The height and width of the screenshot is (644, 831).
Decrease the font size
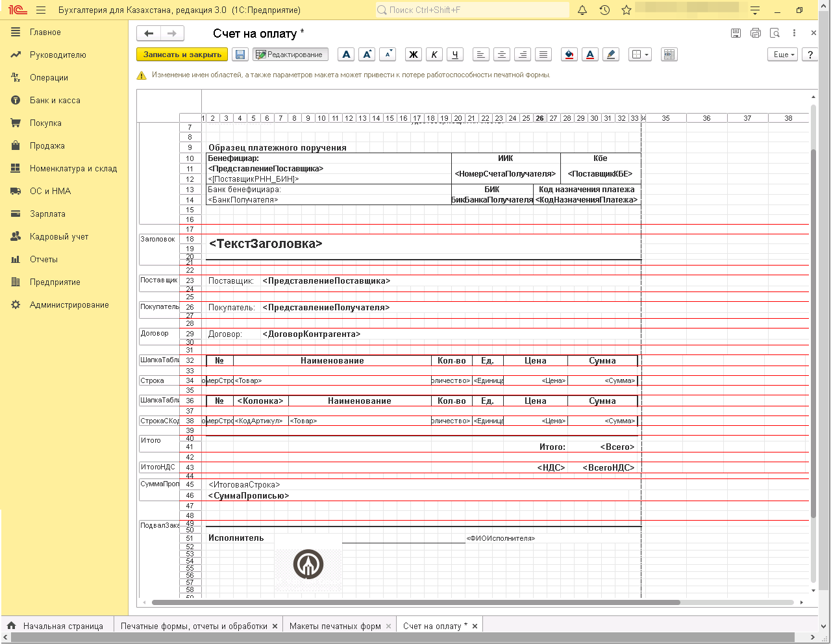coord(388,55)
